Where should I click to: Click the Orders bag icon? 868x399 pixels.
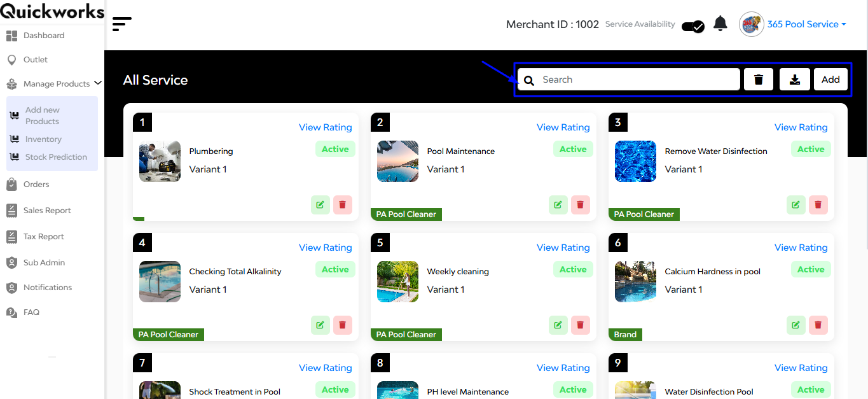click(x=11, y=185)
